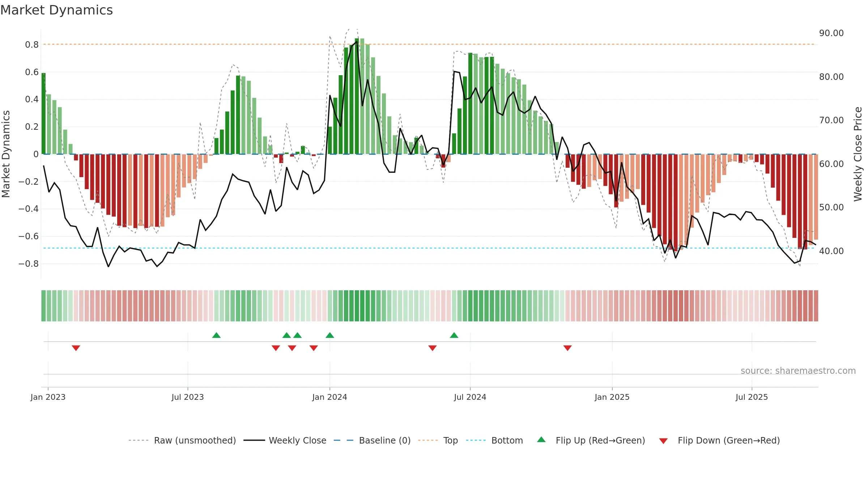The height and width of the screenshot is (488, 868).
Task: Click the green Flip Up legend triangle icon
Action: [541, 440]
